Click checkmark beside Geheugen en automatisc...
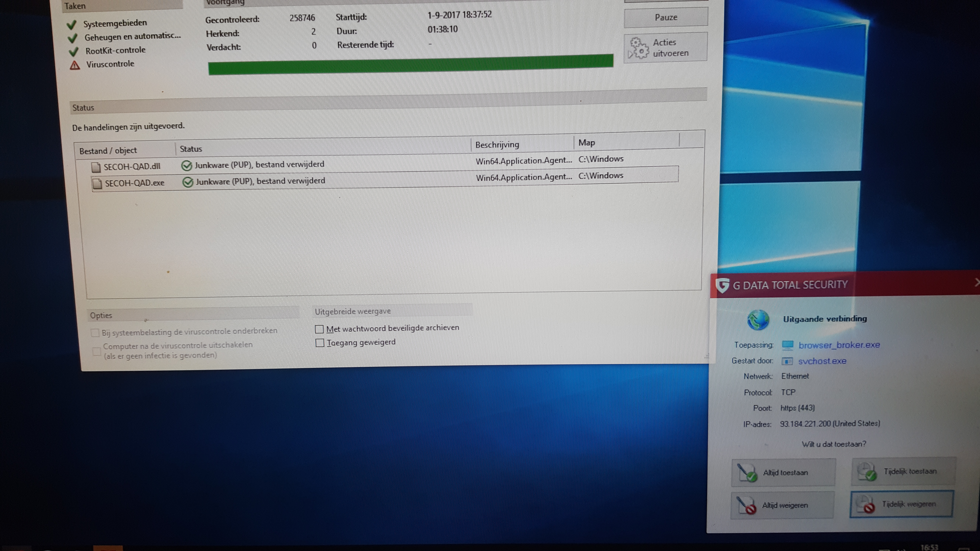The height and width of the screenshot is (551, 980). (x=73, y=38)
